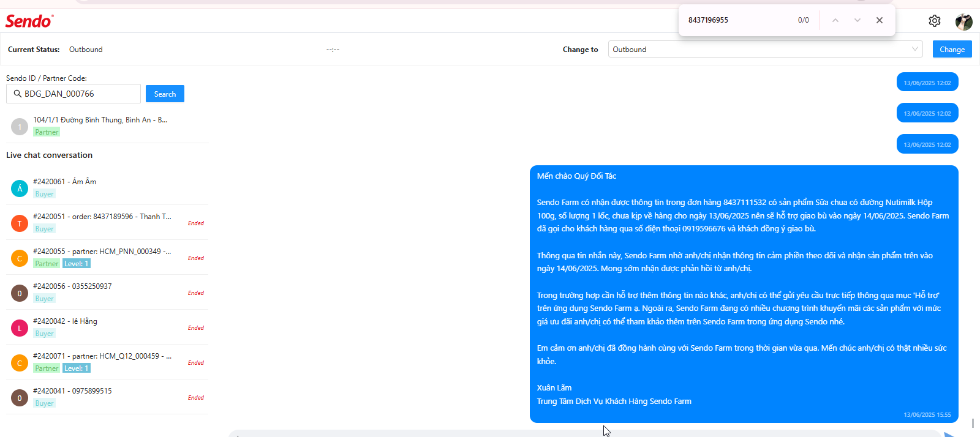This screenshot has width=980, height=437.
Task: Click the send message arrow icon
Action: pyautogui.click(x=949, y=434)
